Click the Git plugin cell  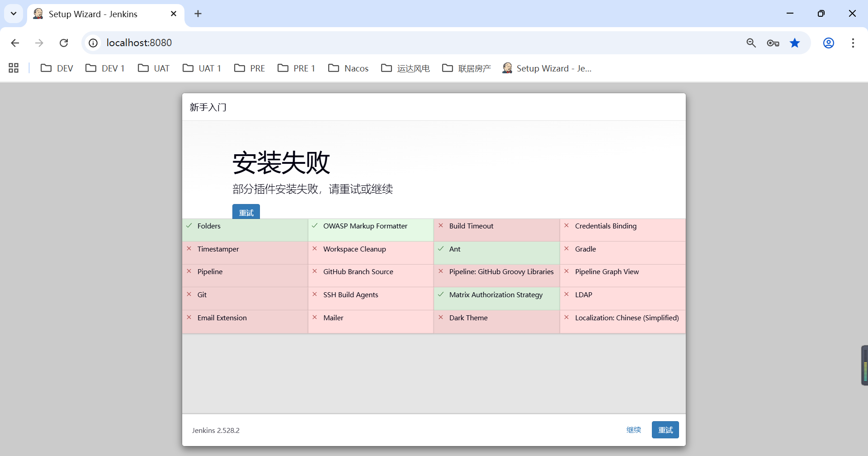click(245, 299)
